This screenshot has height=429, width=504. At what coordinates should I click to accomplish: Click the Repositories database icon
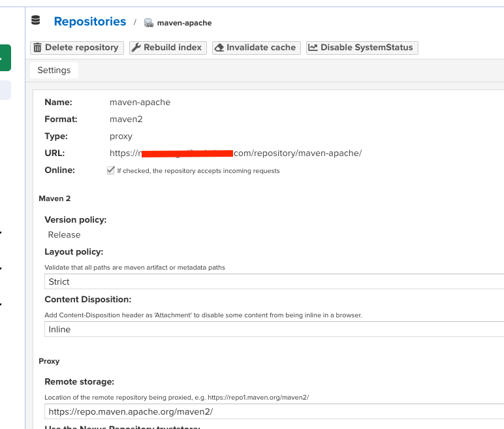(x=36, y=22)
